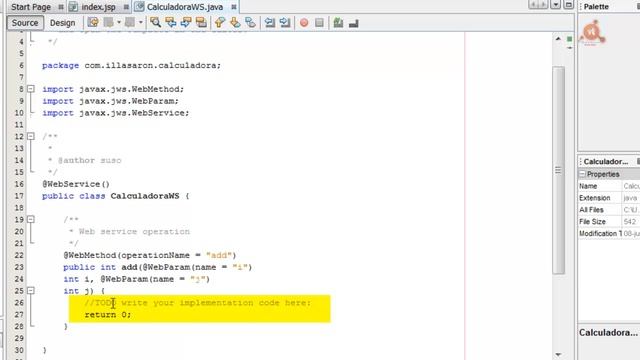Select the Calculador... properties panel title
This screenshot has height=360, width=640.
(x=606, y=162)
